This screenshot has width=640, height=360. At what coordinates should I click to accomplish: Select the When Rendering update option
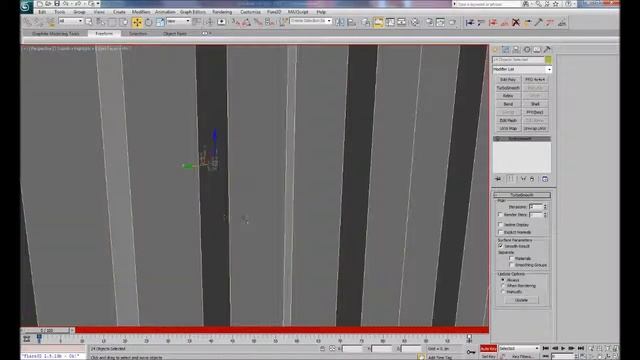503,286
